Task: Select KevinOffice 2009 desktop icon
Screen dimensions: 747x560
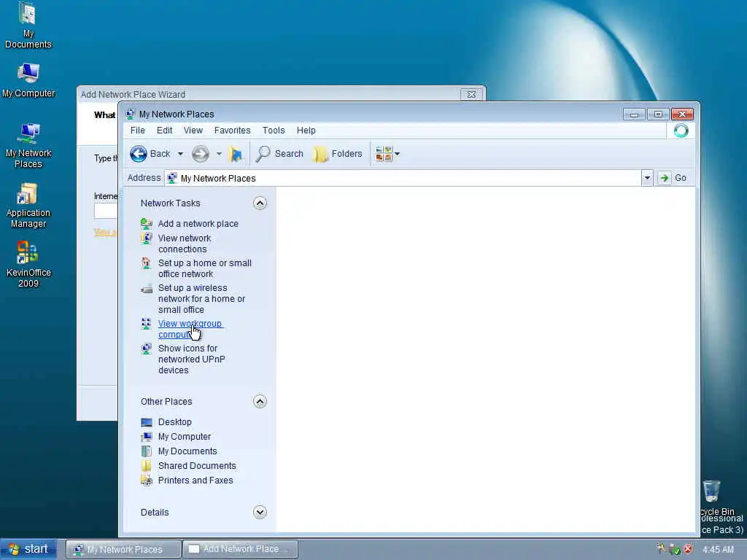Action: pyautogui.click(x=28, y=265)
